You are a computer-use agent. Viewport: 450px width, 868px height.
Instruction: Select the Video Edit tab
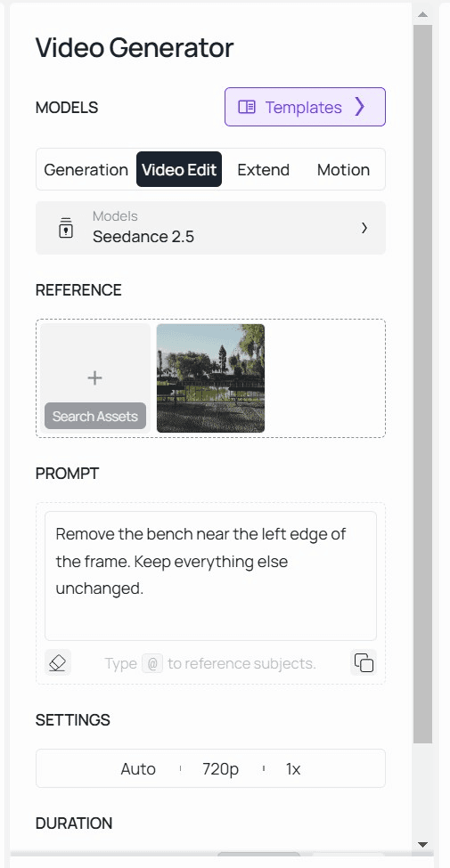pos(179,169)
